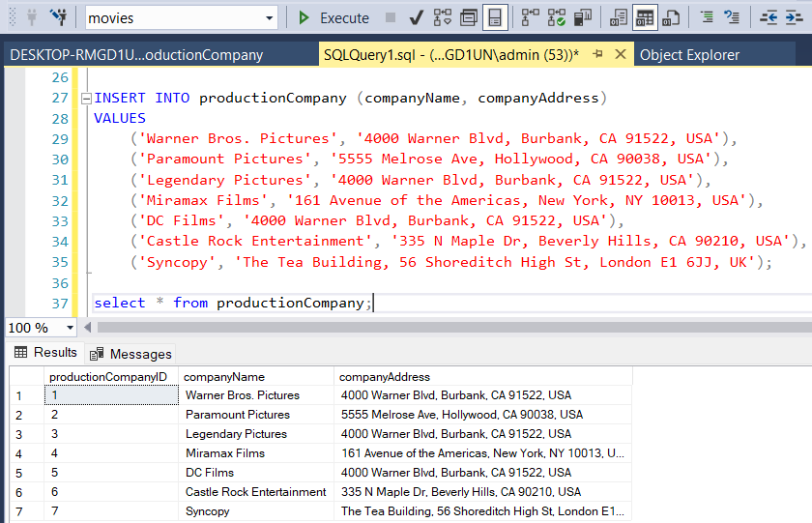Comment out the selected lines

707,17
